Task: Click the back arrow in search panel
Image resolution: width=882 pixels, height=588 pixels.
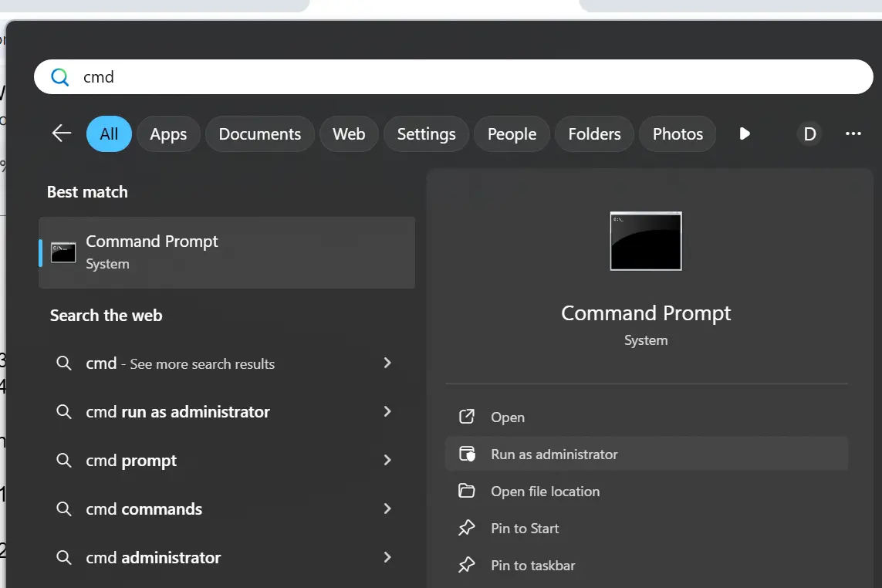Action: [x=62, y=133]
